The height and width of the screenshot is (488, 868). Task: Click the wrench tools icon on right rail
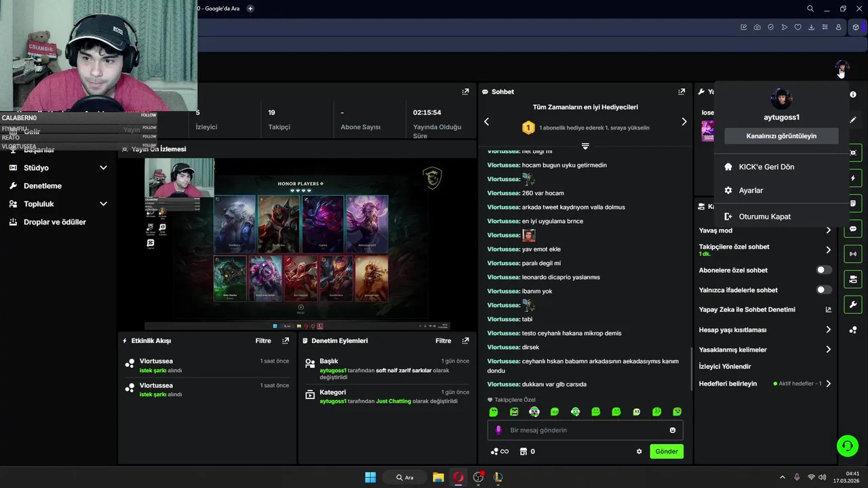(853, 304)
